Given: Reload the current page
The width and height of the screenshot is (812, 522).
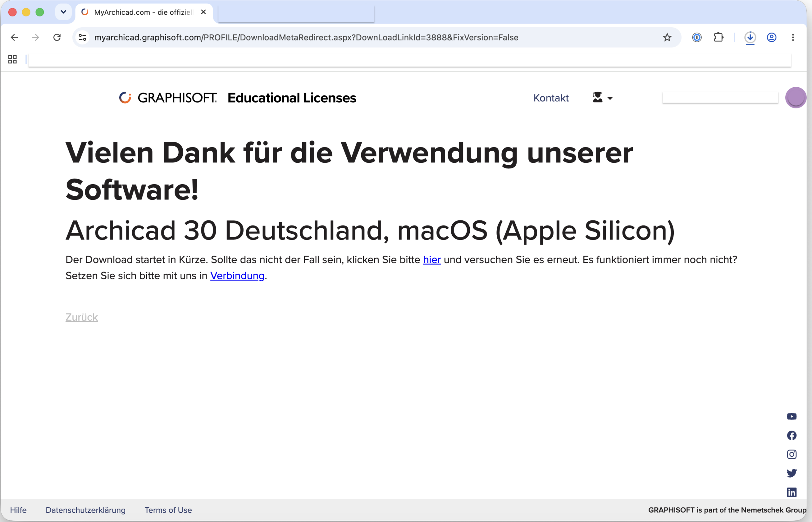Looking at the screenshot, I should 57,37.
